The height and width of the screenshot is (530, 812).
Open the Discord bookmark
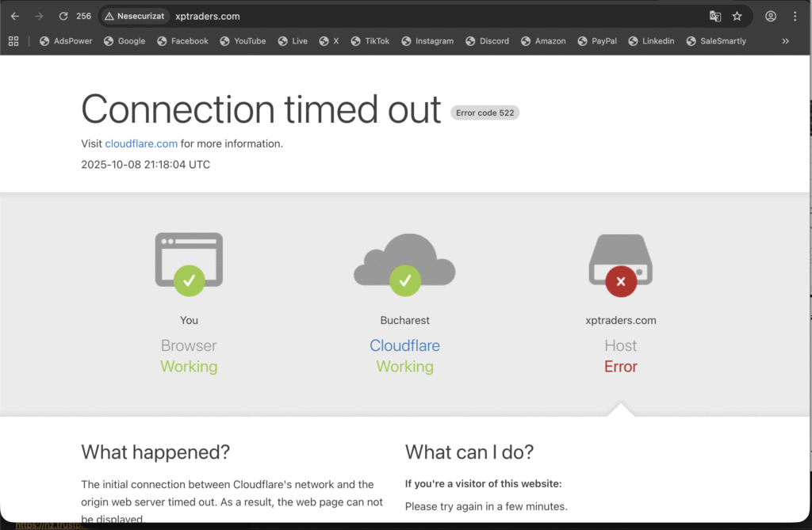(488, 41)
